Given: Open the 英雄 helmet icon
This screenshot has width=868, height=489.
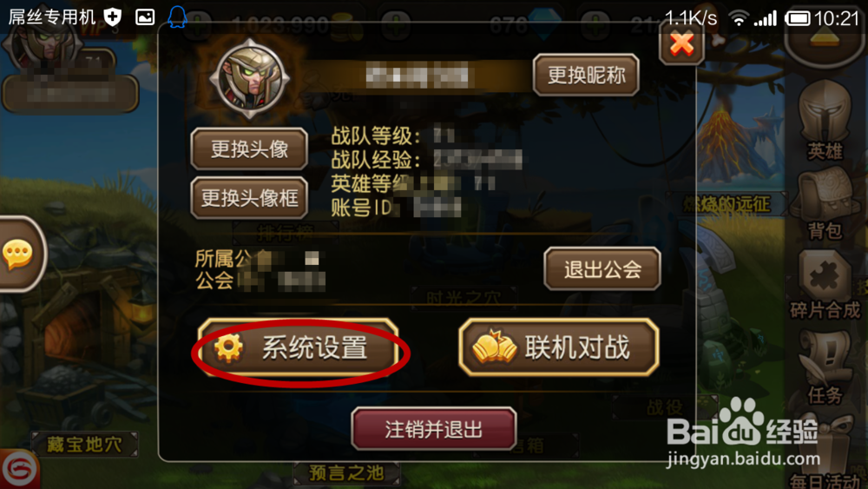Looking at the screenshot, I should coord(825,119).
